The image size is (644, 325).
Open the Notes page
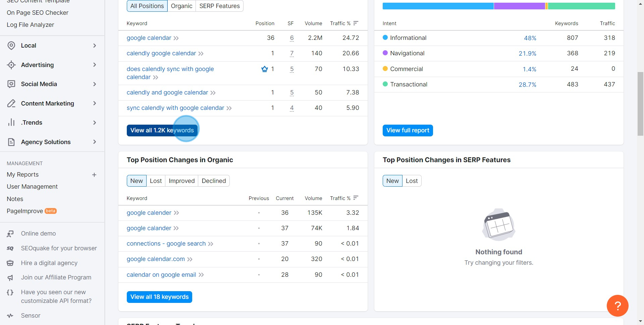tap(15, 199)
